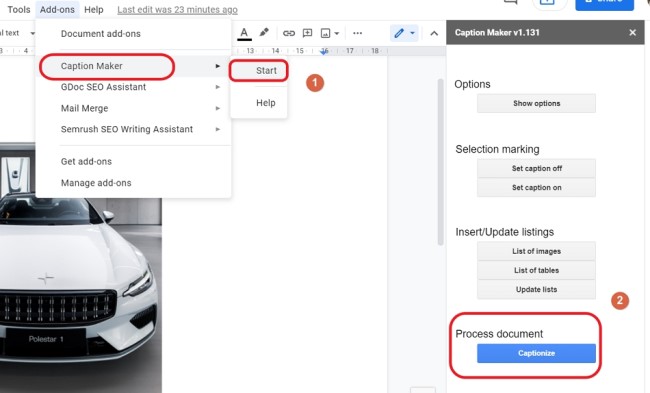The width and height of the screenshot is (650, 393).
Task: Click the document vertical scrollbar
Action: click(x=440, y=162)
